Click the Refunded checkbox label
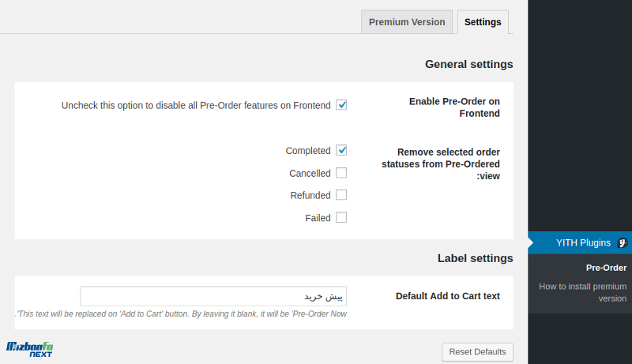 point(310,195)
